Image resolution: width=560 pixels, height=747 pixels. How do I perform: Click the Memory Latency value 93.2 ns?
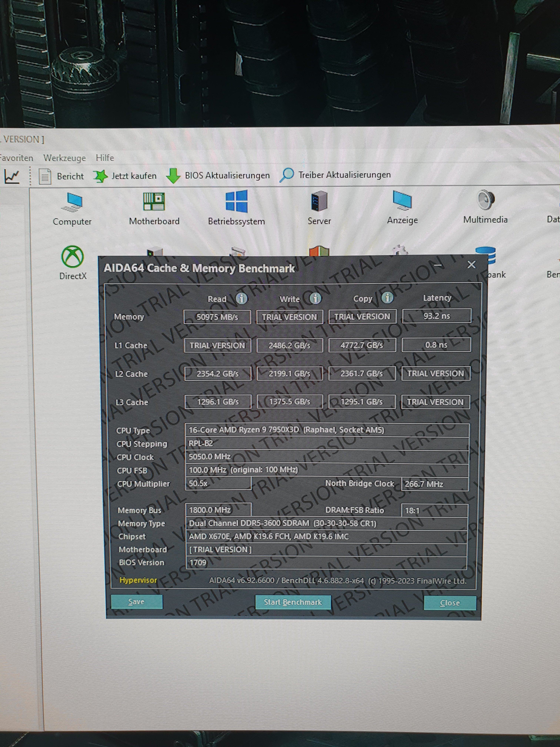tap(436, 316)
